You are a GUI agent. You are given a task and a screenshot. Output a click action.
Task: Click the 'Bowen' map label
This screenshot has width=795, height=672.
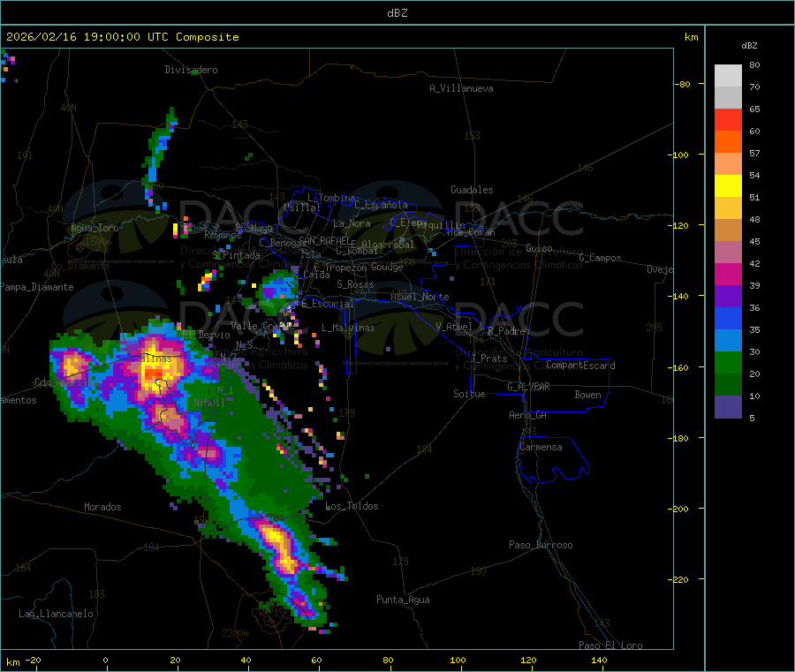click(588, 395)
